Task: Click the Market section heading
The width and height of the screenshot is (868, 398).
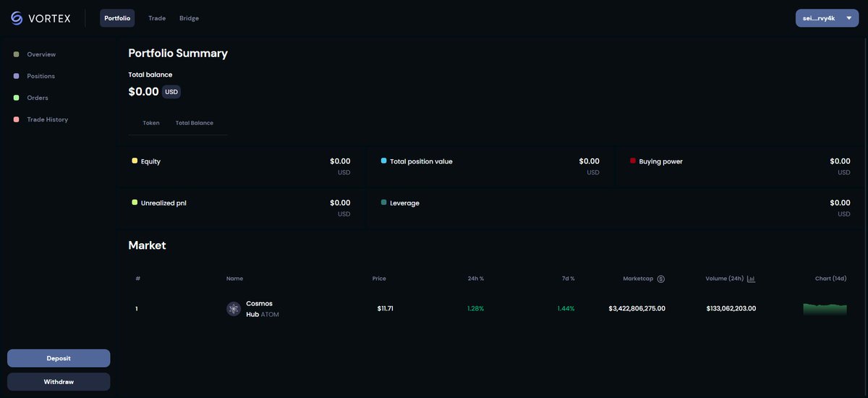Action: coord(147,245)
